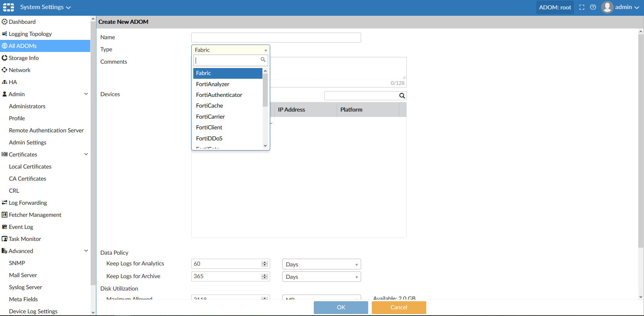644x316 pixels.
Task: Open Remote Authentication Server page
Action: tap(46, 130)
